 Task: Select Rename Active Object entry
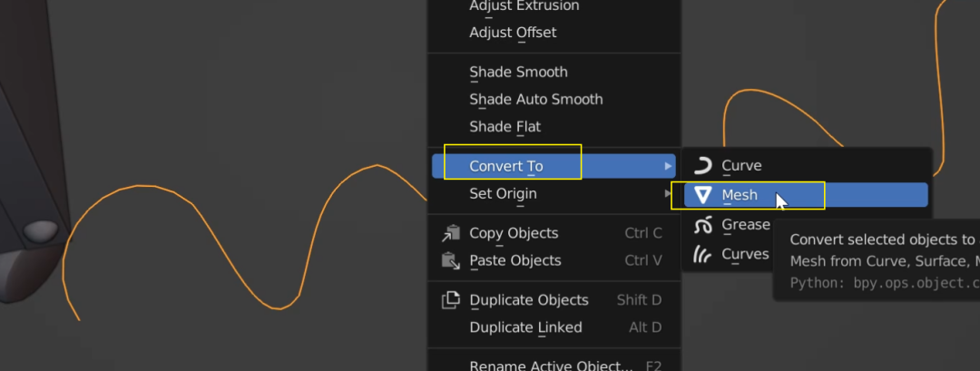554,366
